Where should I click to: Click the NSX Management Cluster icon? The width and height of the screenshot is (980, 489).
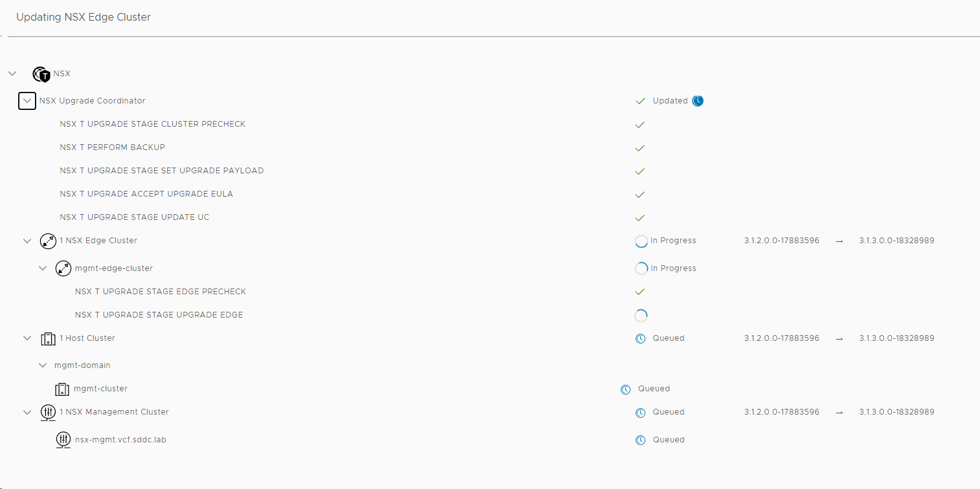(48, 413)
